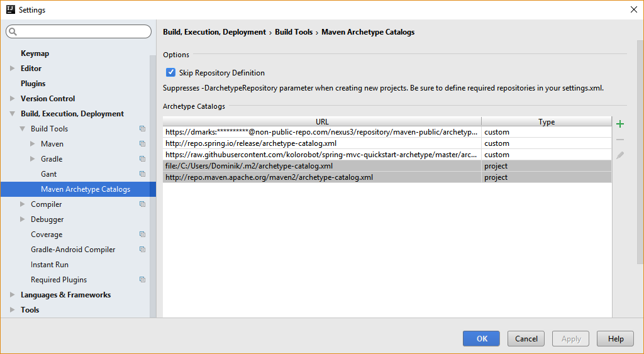Click the green plus add catalog icon
The height and width of the screenshot is (354, 644).
620,124
